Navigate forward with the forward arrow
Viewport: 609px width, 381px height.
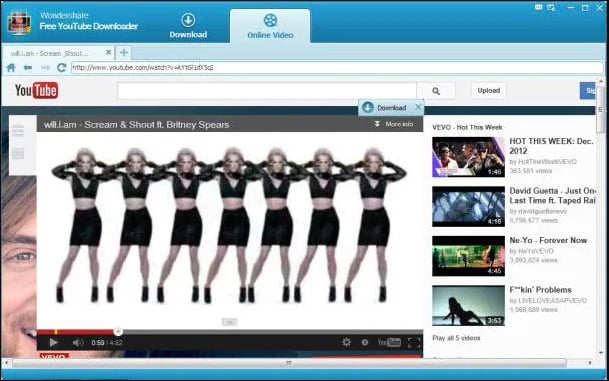[45, 68]
